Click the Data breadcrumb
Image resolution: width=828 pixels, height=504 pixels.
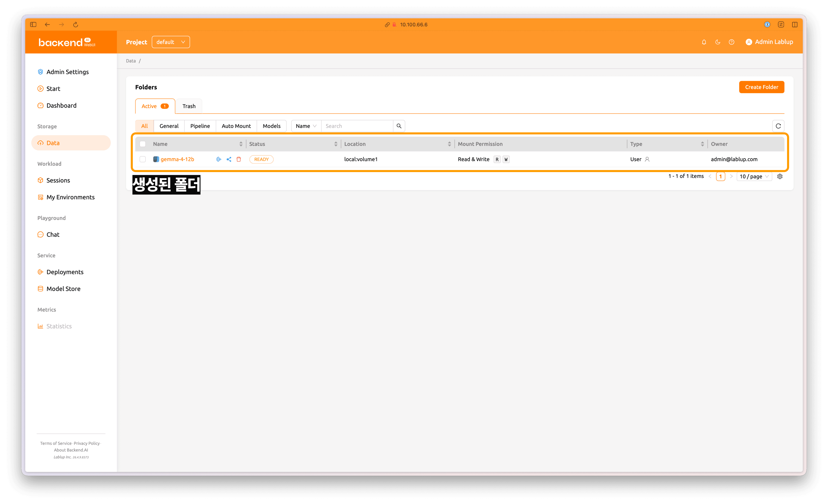click(131, 61)
